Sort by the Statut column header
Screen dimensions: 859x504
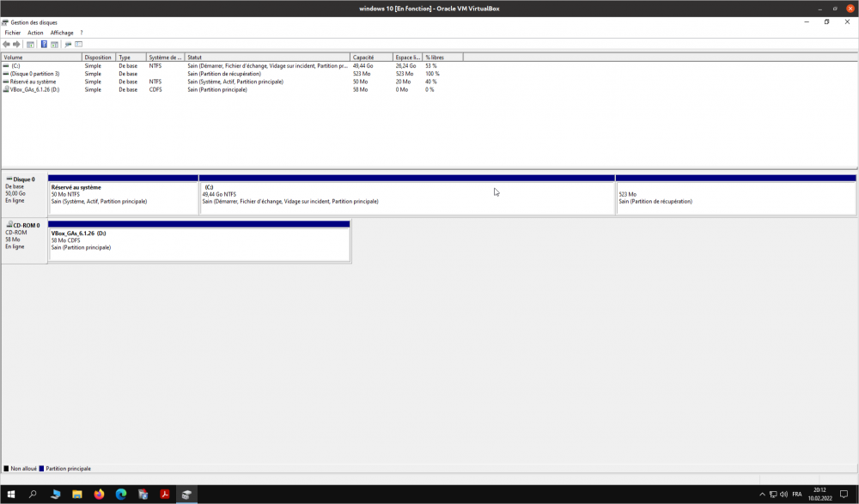click(x=267, y=58)
